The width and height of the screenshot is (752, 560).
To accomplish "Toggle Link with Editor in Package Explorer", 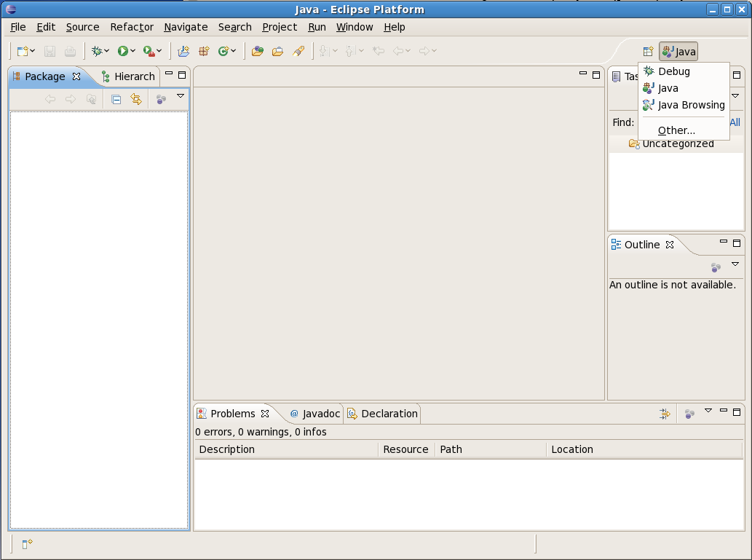I will [x=136, y=99].
